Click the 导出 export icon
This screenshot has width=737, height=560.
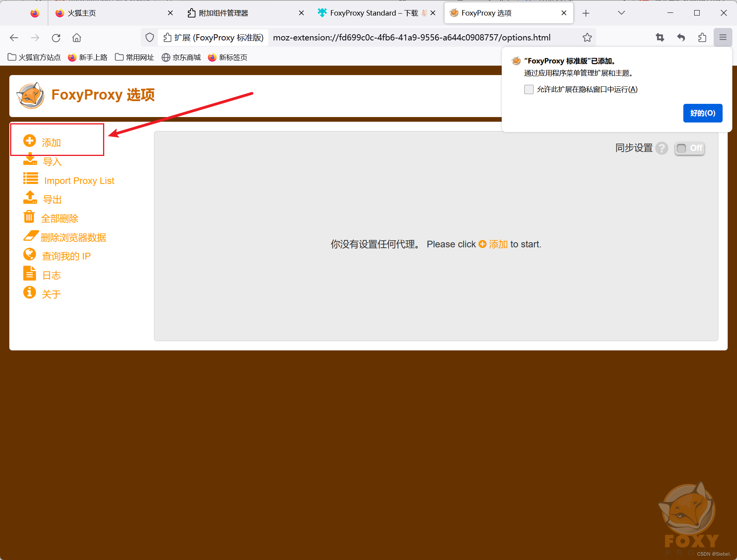[x=30, y=197]
